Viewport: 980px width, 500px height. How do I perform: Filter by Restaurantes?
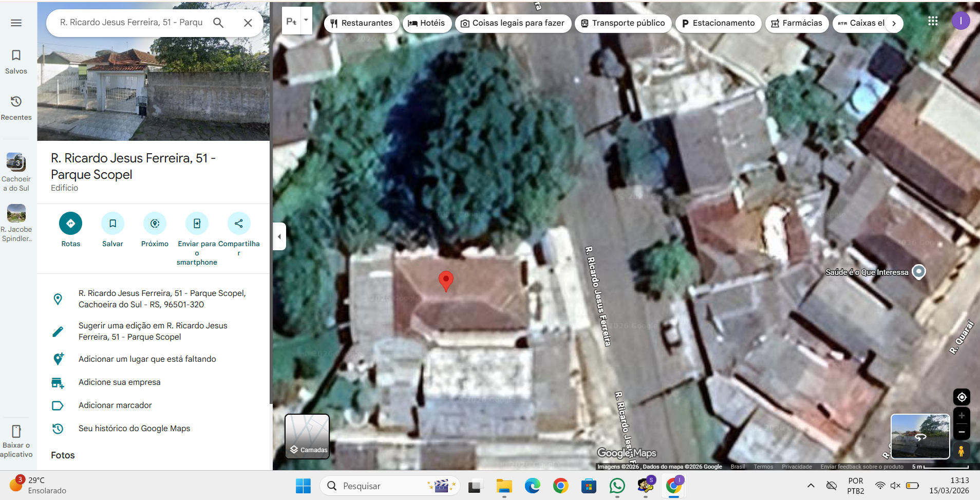362,23
